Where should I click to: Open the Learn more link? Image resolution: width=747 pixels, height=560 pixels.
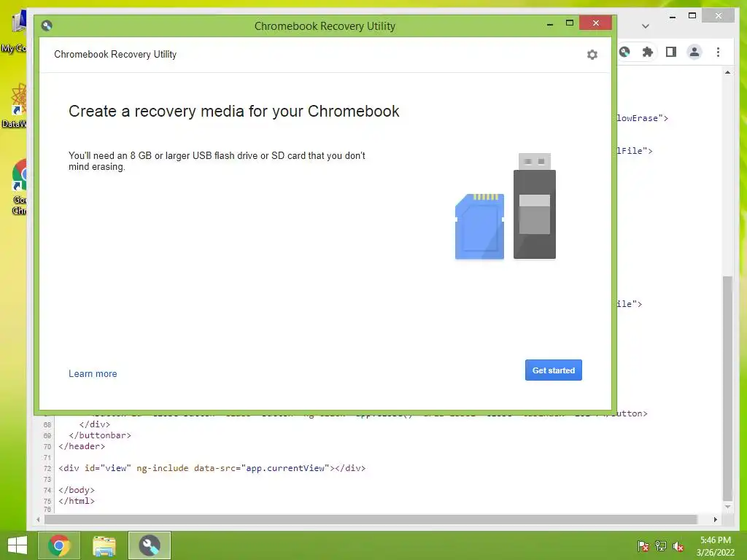[x=93, y=374]
